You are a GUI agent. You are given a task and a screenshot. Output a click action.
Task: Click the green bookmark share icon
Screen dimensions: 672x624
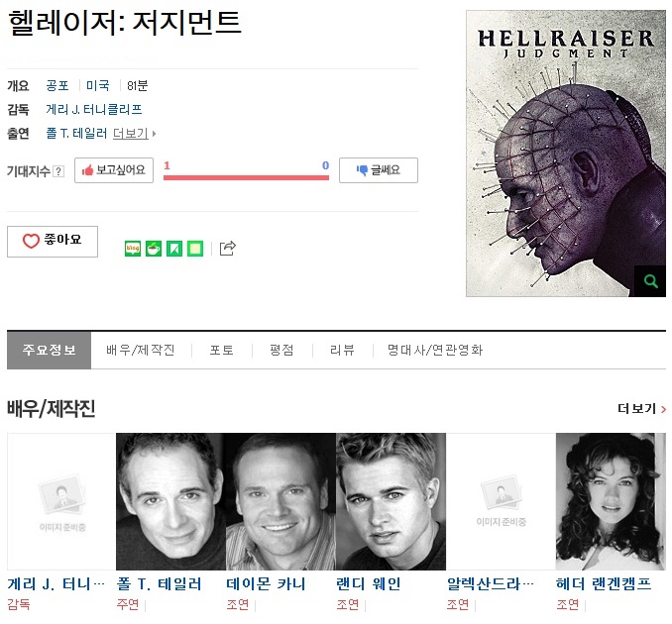coord(174,249)
